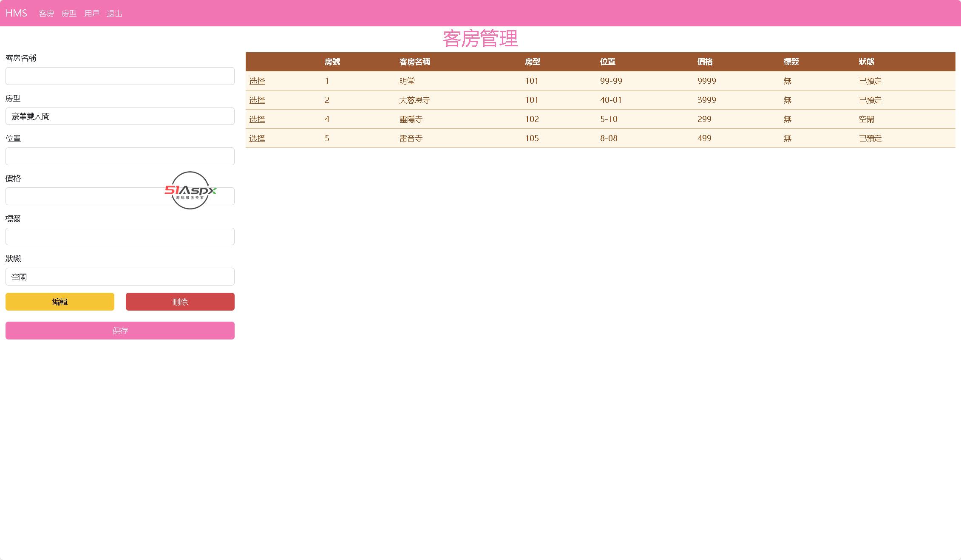Image resolution: width=961 pixels, height=560 pixels.
Task: Click the 價格 column header
Action: pos(705,62)
